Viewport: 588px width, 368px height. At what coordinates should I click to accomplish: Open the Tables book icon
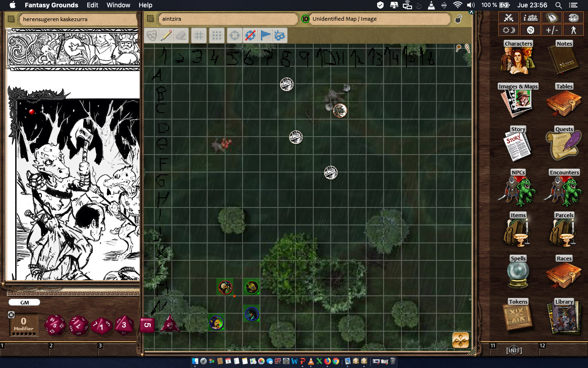(x=564, y=100)
